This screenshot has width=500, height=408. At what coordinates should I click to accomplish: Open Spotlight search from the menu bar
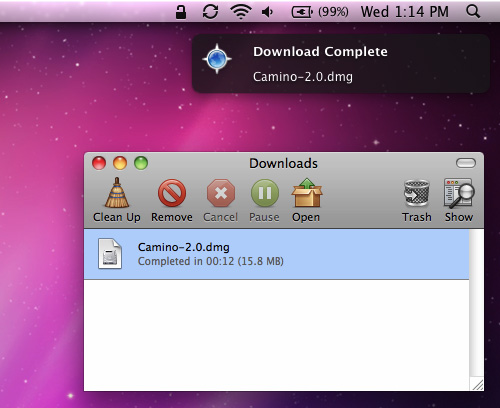pyautogui.click(x=473, y=12)
